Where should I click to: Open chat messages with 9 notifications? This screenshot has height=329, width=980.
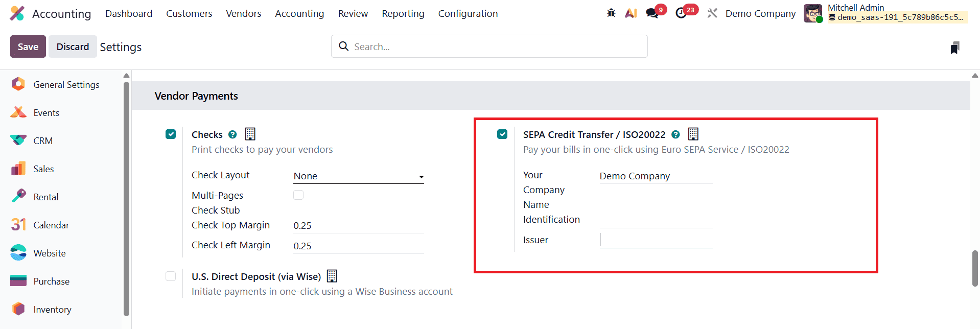click(x=656, y=12)
